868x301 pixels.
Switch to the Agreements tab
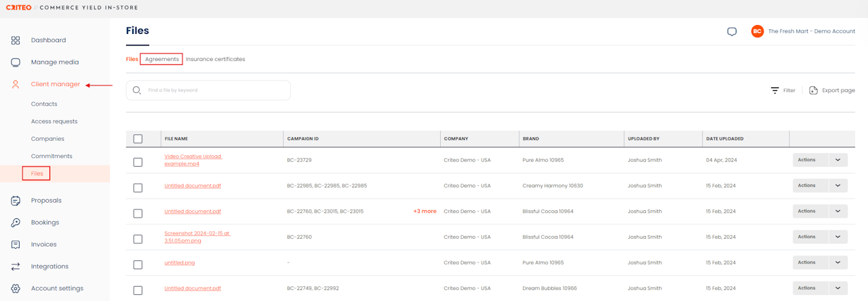161,59
